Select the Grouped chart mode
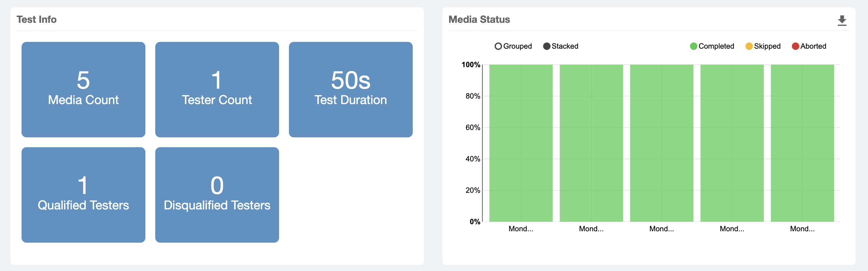This screenshot has height=271, width=868. click(513, 46)
